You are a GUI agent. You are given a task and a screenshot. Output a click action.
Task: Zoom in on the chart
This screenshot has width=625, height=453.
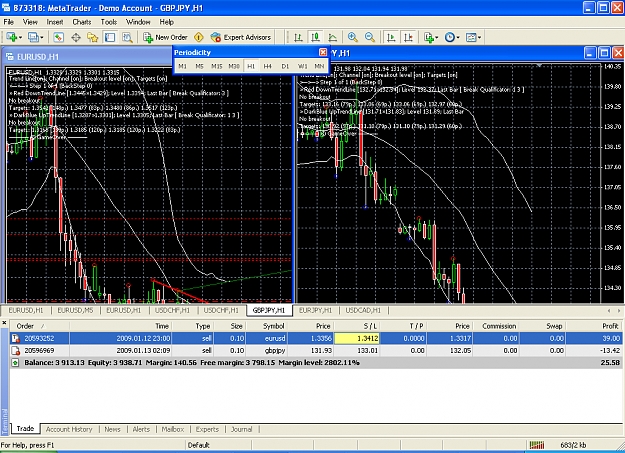[x=352, y=37]
